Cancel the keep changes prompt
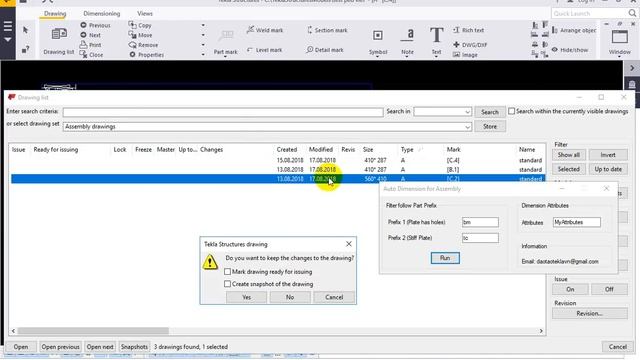640x360 pixels. pyautogui.click(x=334, y=297)
